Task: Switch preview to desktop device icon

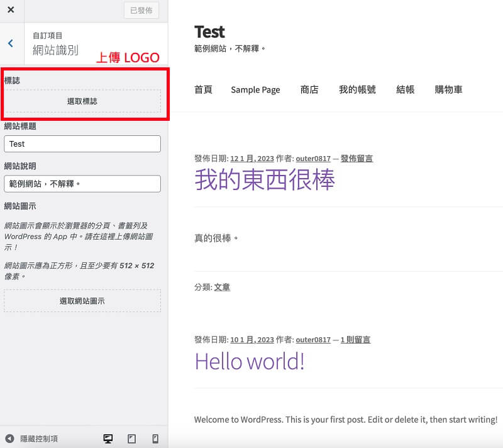Action: [108, 439]
